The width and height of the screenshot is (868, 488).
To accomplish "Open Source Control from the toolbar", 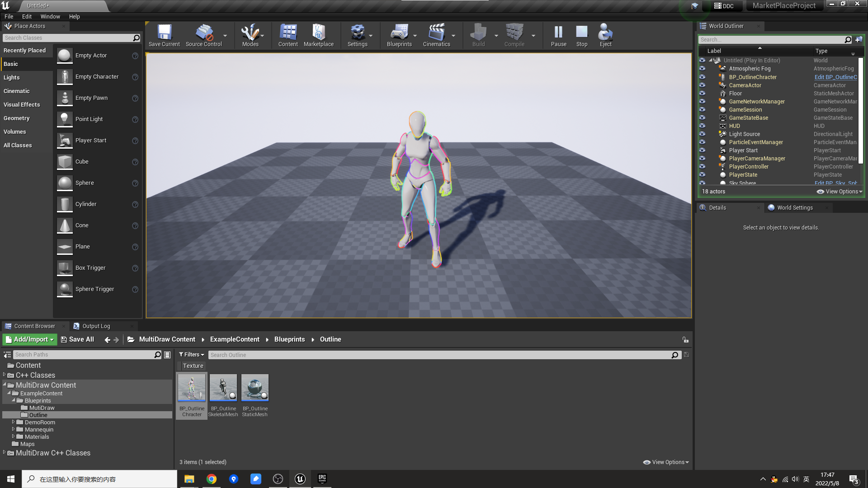I will 204,35.
